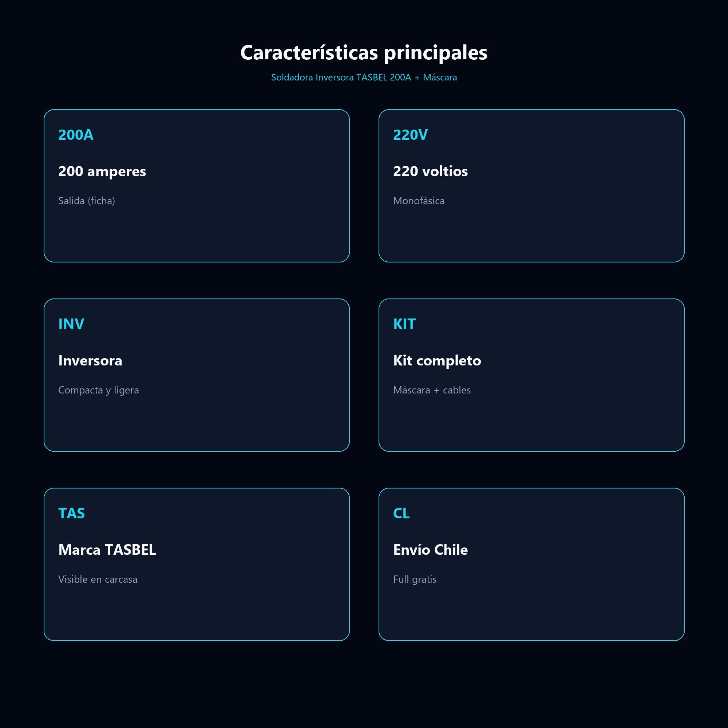Click the "Características principales" main heading

[364, 53]
